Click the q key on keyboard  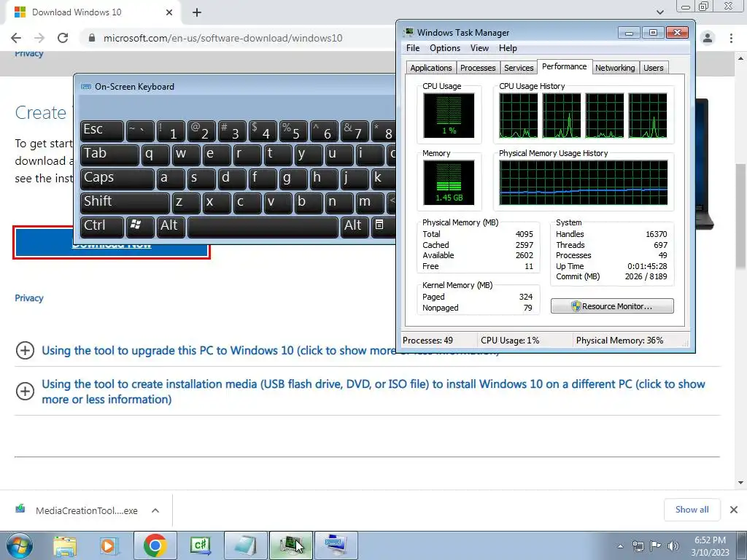pos(155,155)
